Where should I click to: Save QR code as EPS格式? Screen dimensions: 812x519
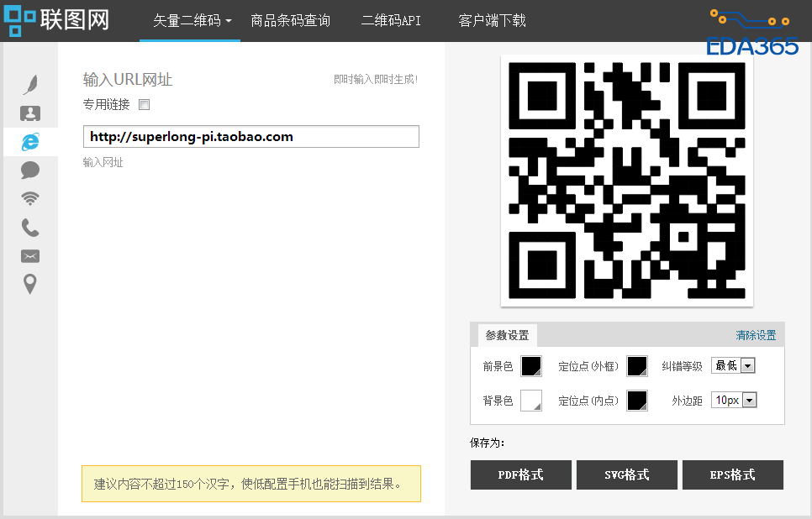point(733,474)
